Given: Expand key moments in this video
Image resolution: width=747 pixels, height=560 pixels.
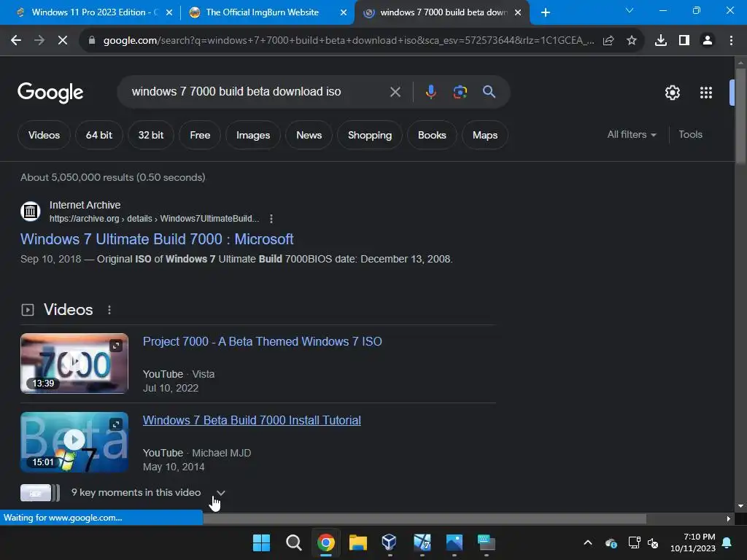Looking at the screenshot, I should (220, 492).
